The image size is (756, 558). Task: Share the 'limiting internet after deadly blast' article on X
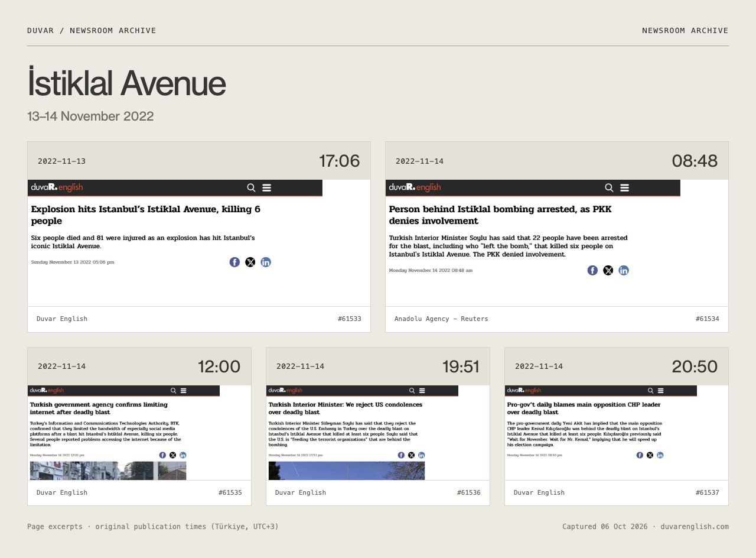coord(172,455)
